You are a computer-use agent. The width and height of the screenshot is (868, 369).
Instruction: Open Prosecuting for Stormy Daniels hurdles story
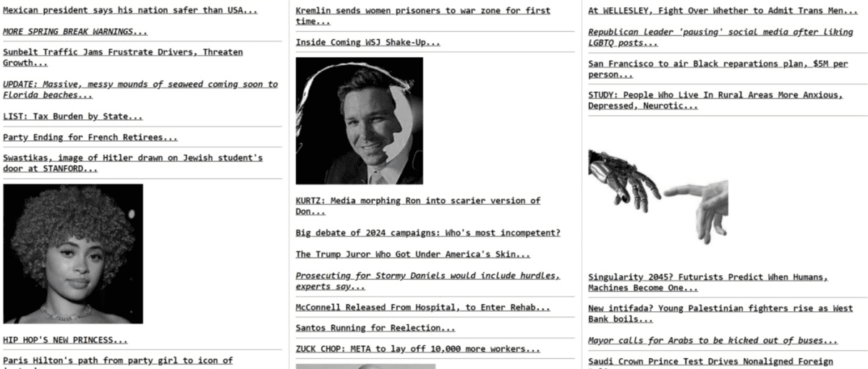coord(428,281)
